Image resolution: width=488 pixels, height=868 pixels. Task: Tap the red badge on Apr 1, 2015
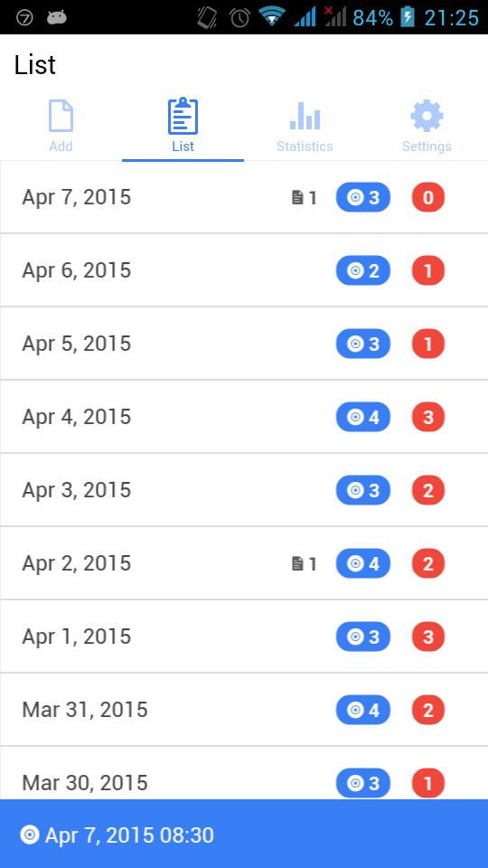pyautogui.click(x=428, y=637)
